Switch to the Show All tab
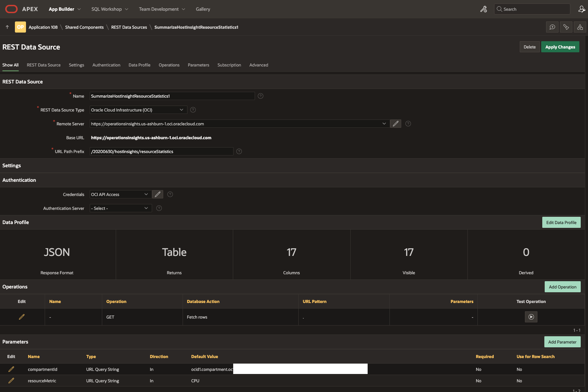Image resolution: width=588 pixels, height=392 pixels. tap(10, 65)
